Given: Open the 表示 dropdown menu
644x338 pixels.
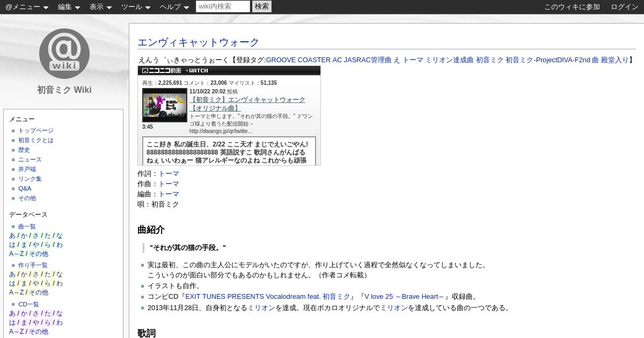Looking at the screenshot, I should point(101,7).
